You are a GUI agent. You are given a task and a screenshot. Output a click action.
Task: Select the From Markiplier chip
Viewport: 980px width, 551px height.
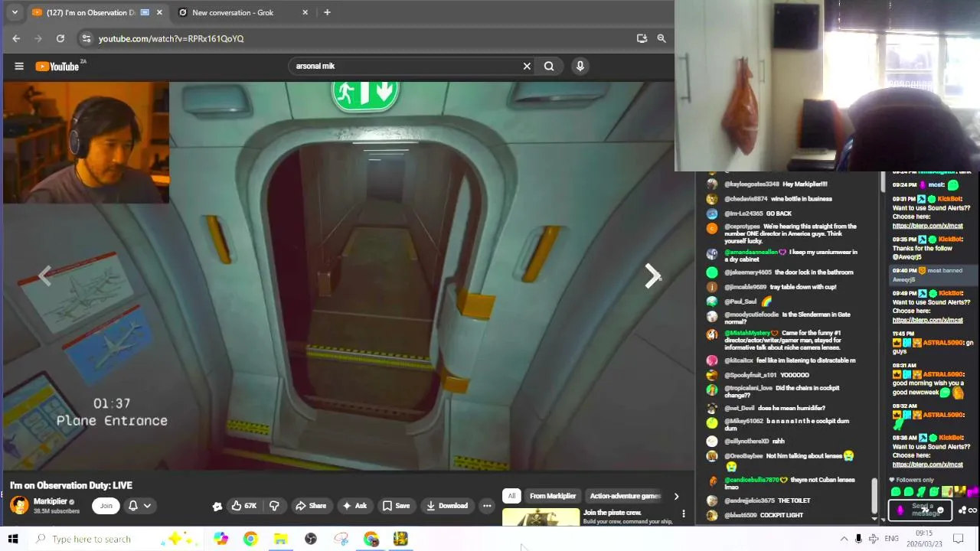pyautogui.click(x=552, y=496)
